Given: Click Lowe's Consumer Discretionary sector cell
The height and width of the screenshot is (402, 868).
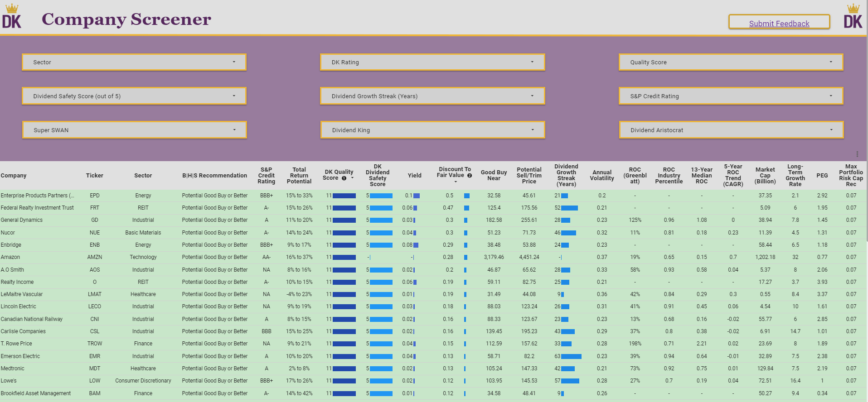Looking at the screenshot, I should [x=143, y=381].
